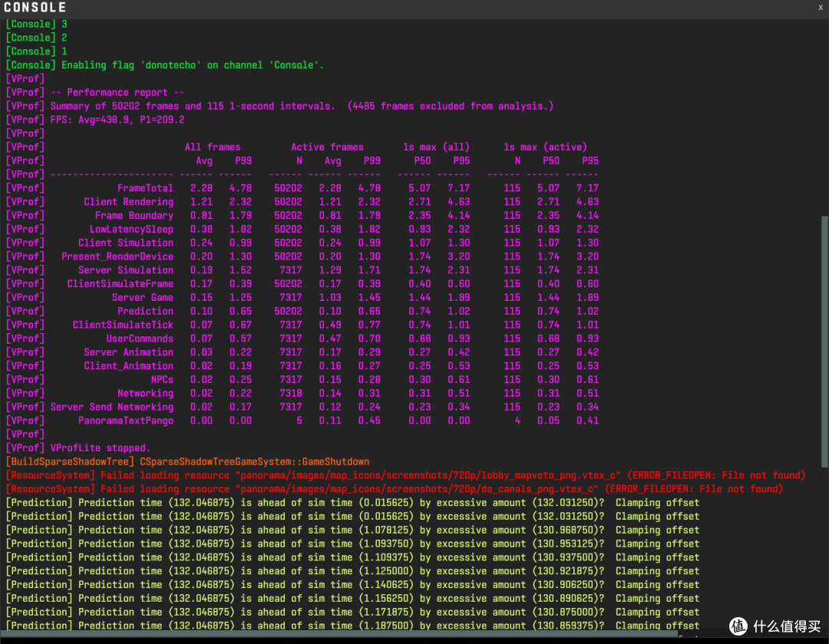The height and width of the screenshot is (644, 829).
Task: Click the 'FPS: Avg=438.9, P1=209.2' line
Action: (95, 120)
